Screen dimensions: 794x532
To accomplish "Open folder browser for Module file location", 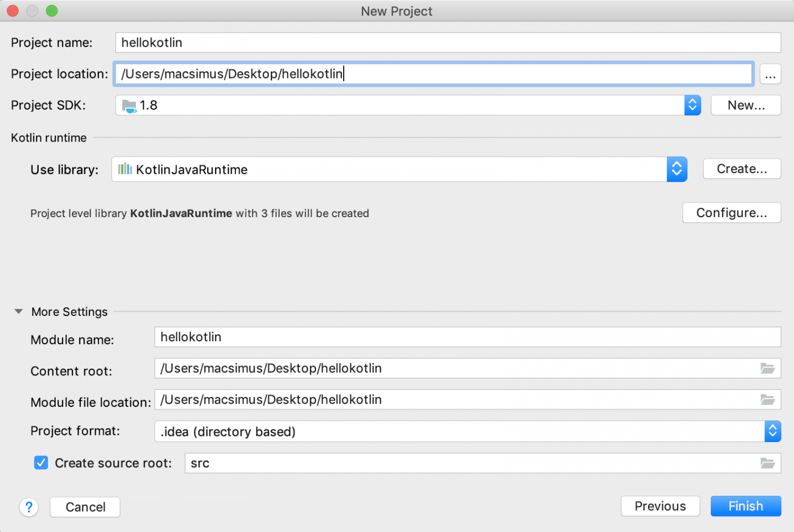I will coord(768,400).
